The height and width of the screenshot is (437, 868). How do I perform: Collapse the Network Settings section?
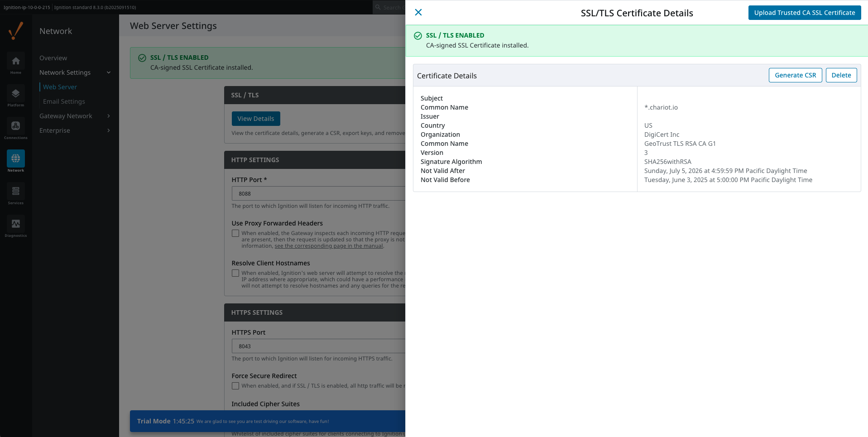[x=109, y=72]
